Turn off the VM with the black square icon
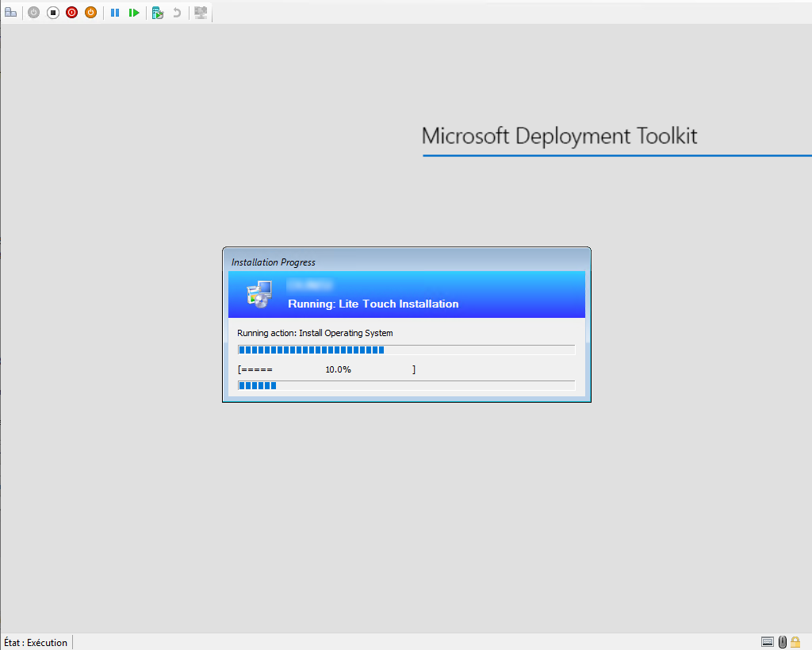This screenshot has height=650, width=812. (53, 13)
